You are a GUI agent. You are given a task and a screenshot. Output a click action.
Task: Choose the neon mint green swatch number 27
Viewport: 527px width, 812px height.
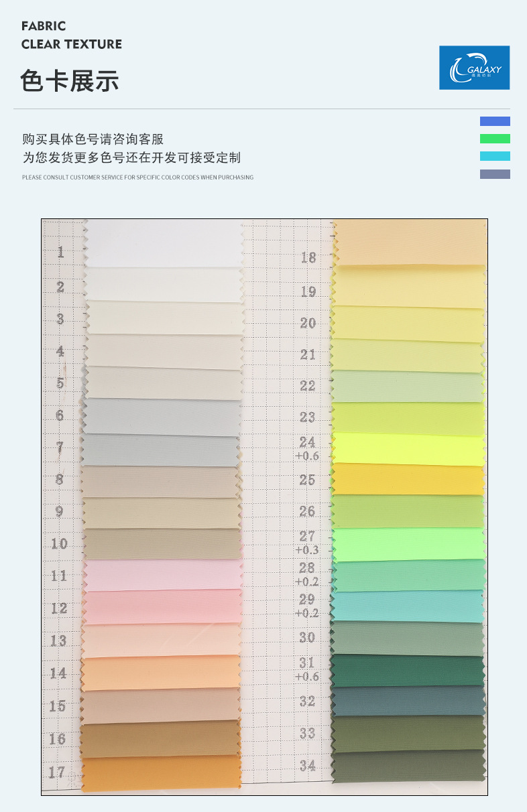coord(410,544)
